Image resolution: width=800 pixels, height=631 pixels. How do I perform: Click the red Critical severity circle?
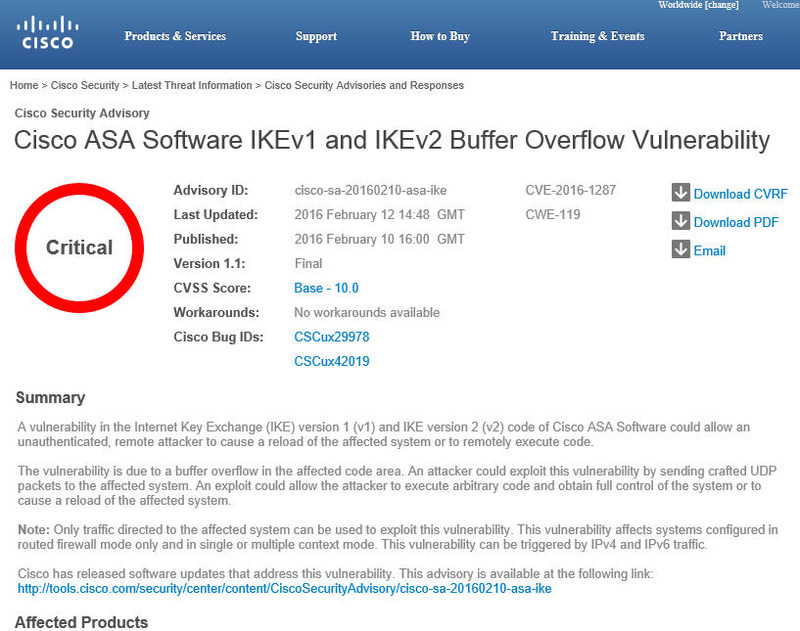coord(79,247)
